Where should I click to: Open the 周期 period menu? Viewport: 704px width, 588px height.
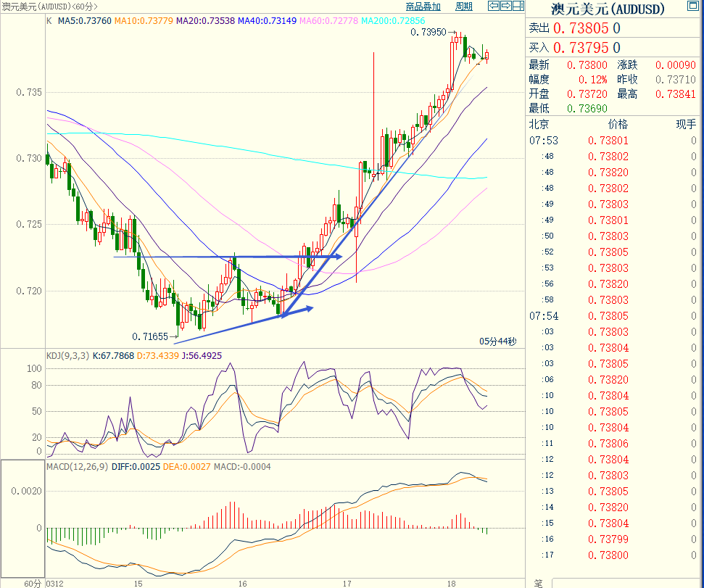click(464, 7)
